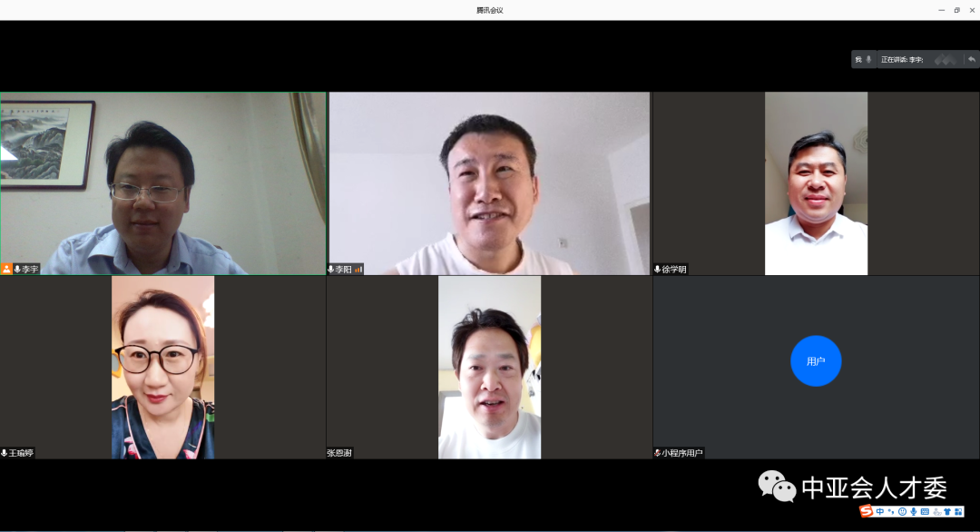Click Sogou voice input microphone icon
The width and height of the screenshot is (980, 532).
point(913,512)
